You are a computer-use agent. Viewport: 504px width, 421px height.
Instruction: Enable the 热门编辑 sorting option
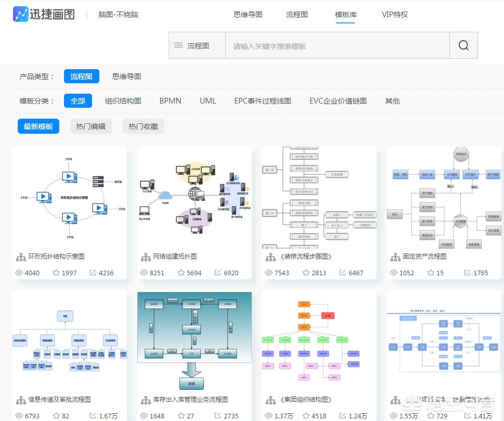pos(91,126)
